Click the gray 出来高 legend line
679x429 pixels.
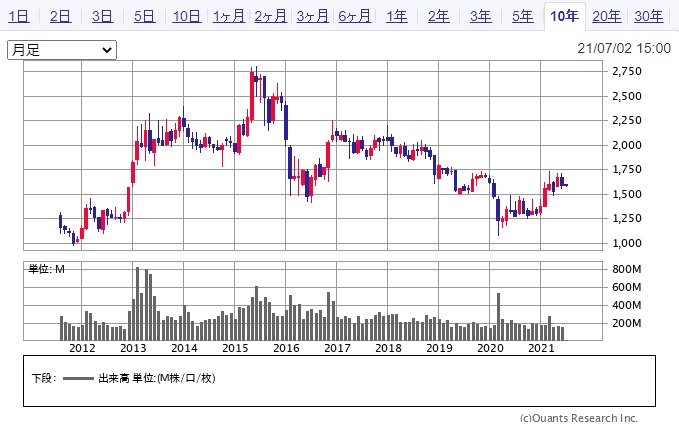click(x=78, y=379)
